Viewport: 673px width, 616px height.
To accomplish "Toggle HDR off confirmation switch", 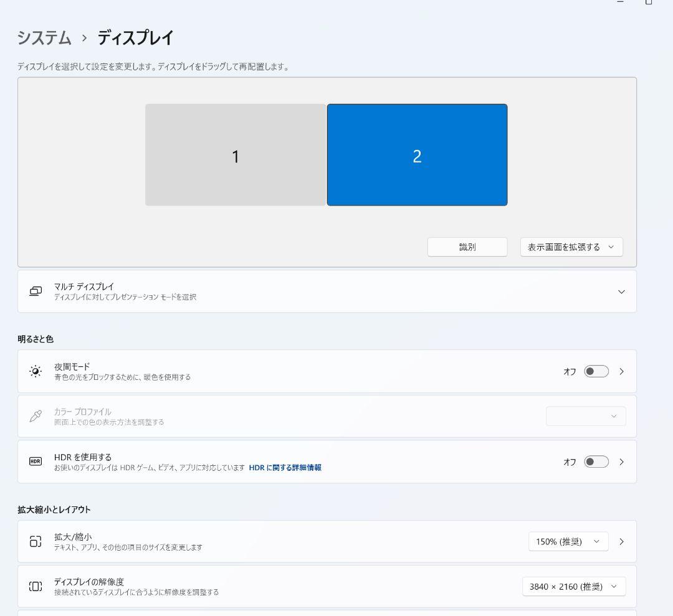I will coord(596,462).
